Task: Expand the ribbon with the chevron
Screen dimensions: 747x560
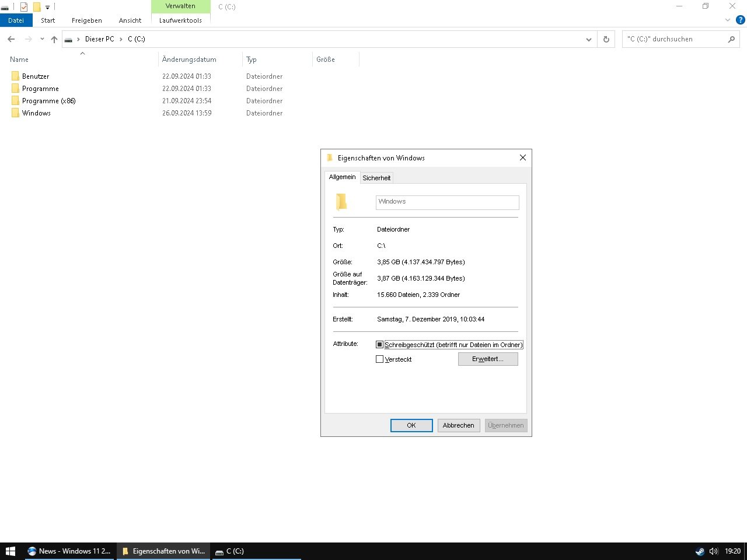Action: point(728,20)
